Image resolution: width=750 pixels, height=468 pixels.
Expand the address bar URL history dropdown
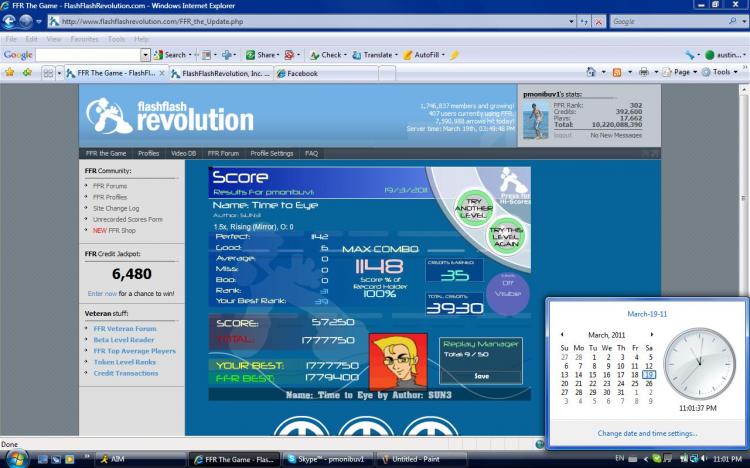pos(571,22)
